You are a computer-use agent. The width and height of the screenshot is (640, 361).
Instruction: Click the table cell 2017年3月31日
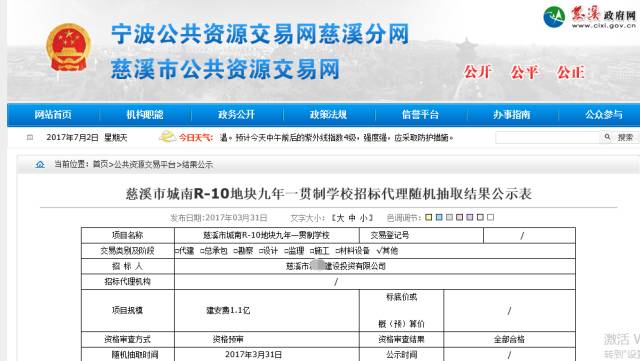[x=267, y=354]
